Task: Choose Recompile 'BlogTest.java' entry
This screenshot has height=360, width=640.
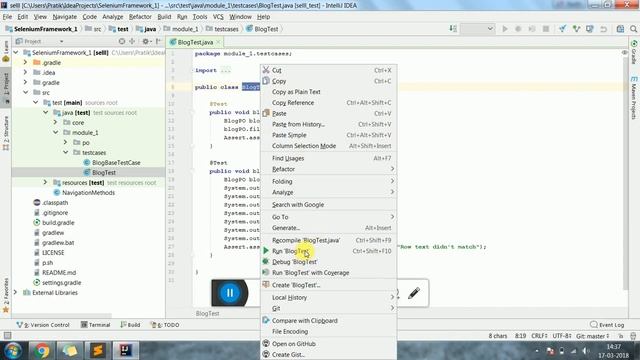Action: 329,240
